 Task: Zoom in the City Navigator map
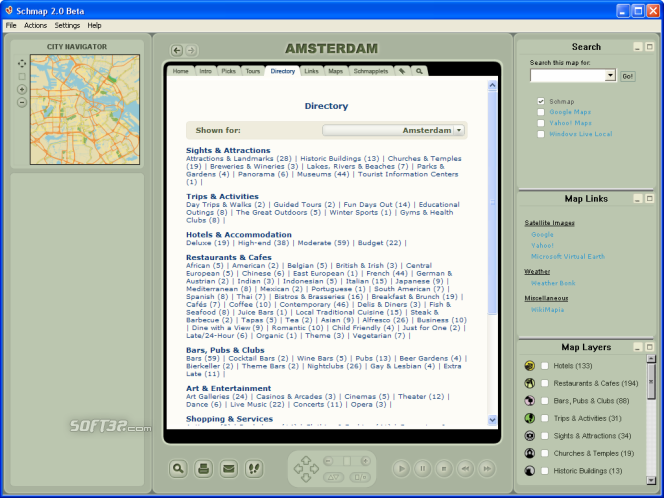pos(22,89)
